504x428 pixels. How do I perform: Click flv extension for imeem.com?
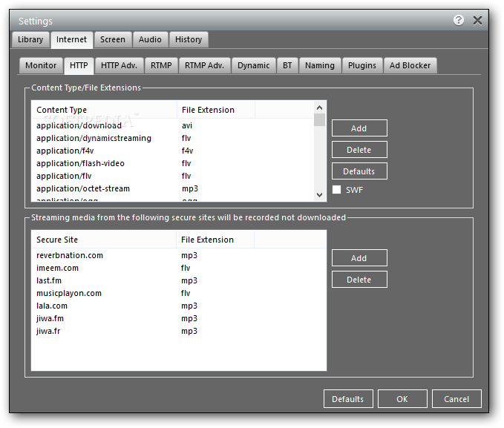pyautogui.click(x=186, y=268)
